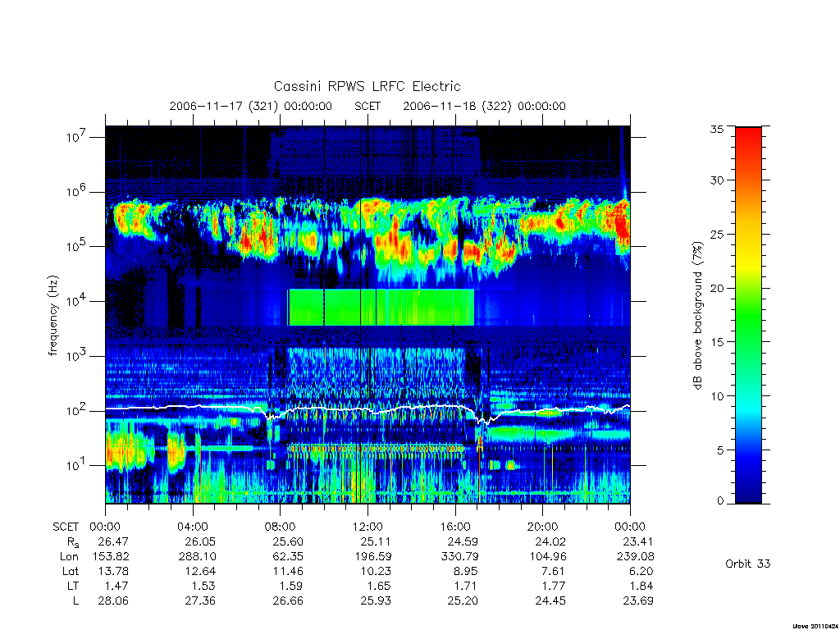
Task: Click the 20:00 time axis label
Action: click(543, 527)
